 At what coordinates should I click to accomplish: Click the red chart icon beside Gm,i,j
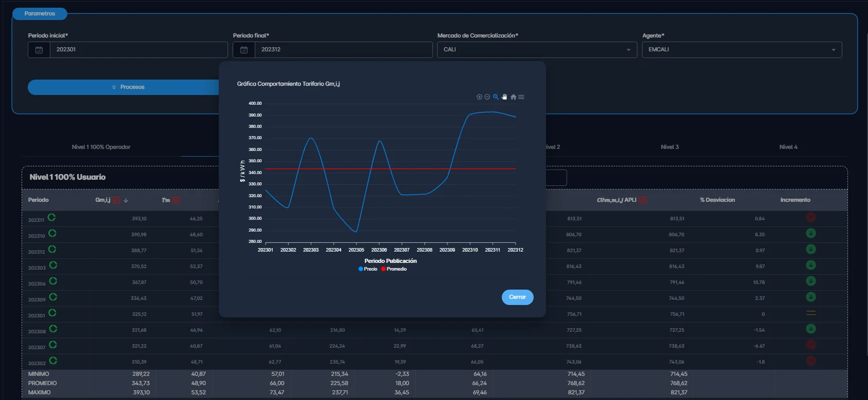click(117, 200)
